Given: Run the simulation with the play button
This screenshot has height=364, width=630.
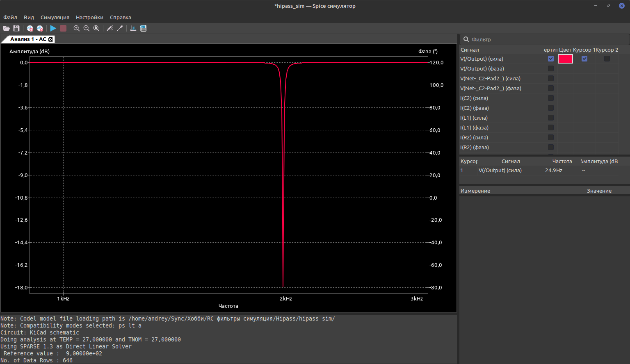Looking at the screenshot, I should click(x=53, y=28).
